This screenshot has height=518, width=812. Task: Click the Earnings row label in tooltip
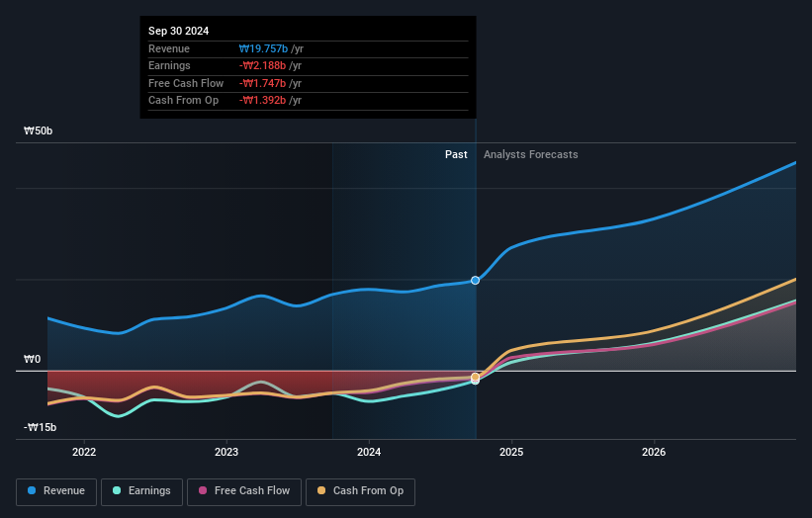[169, 65]
